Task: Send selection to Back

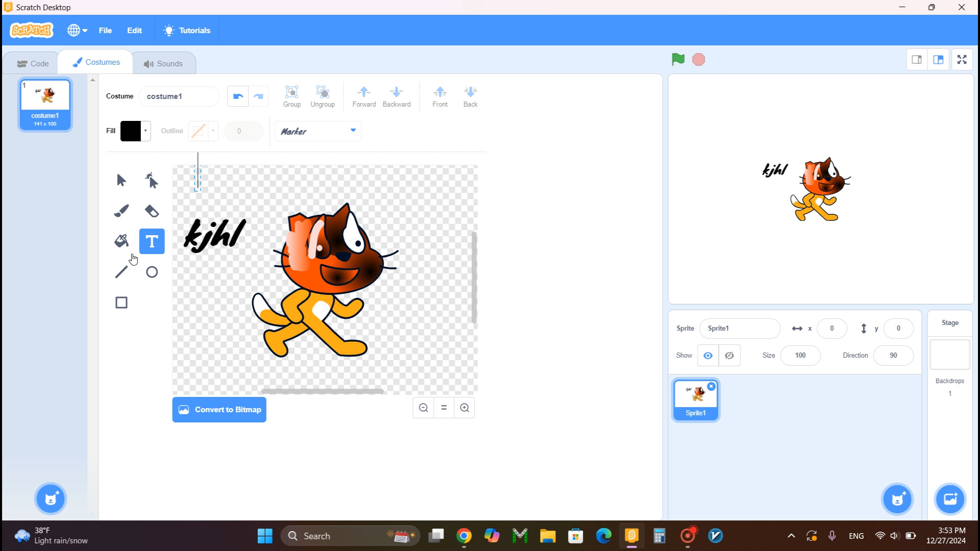Action: tap(471, 96)
